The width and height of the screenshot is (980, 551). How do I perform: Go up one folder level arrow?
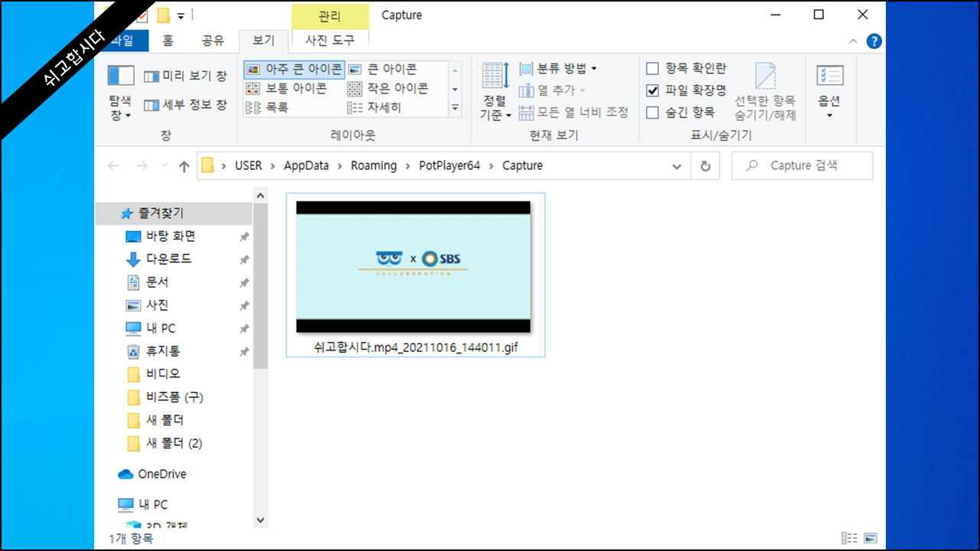click(184, 166)
